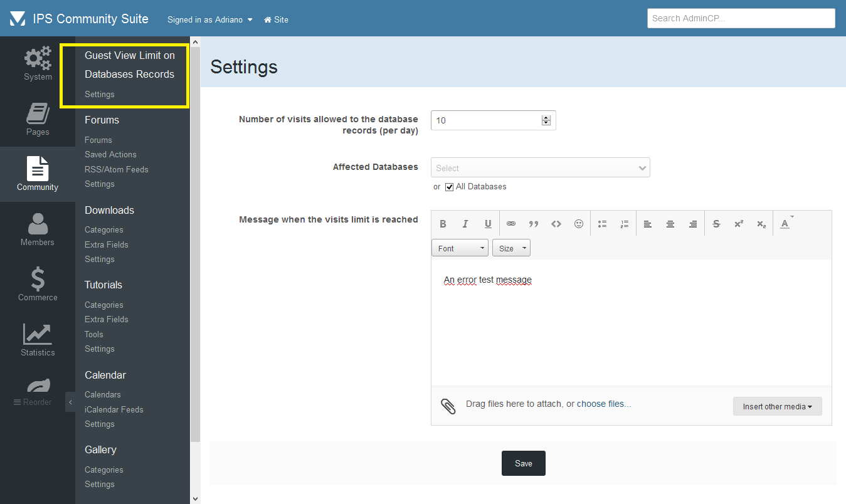Open the text color picker
This screenshot has height=504, width=846.
point(785,224)
